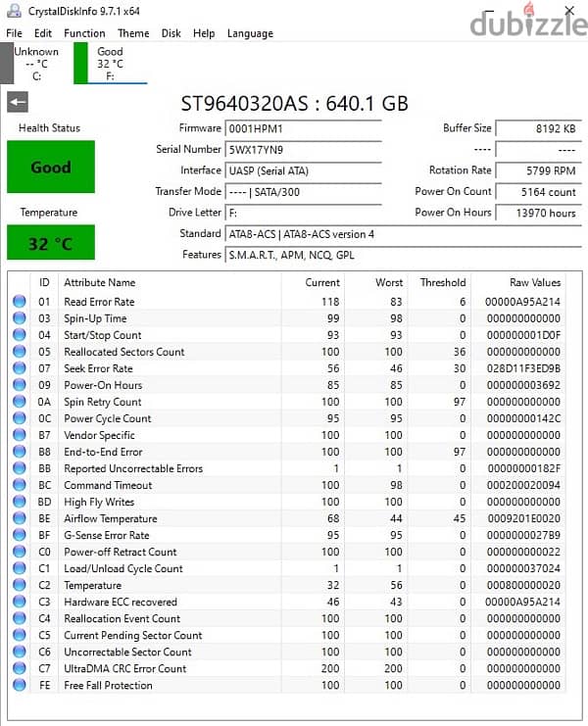The height and width of the screenshot is (726, 588).
Task: Click raw value 0009201E0020 in Airflow Temperature row
Action: (523, 518)
